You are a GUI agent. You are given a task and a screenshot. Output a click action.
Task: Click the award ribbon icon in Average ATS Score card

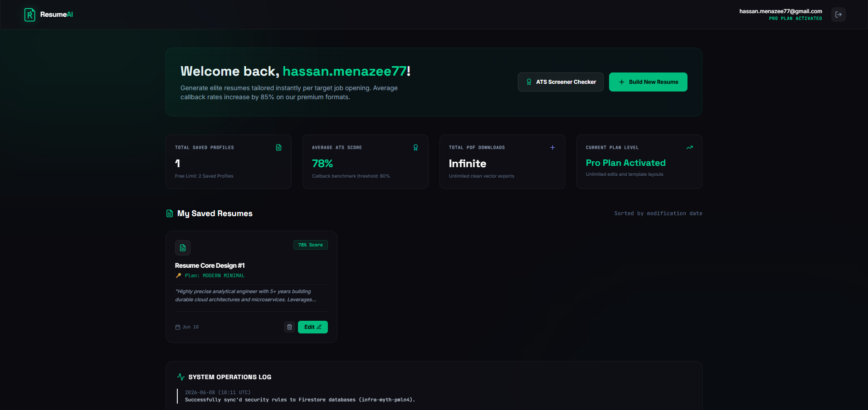click(x=415, y=148)
